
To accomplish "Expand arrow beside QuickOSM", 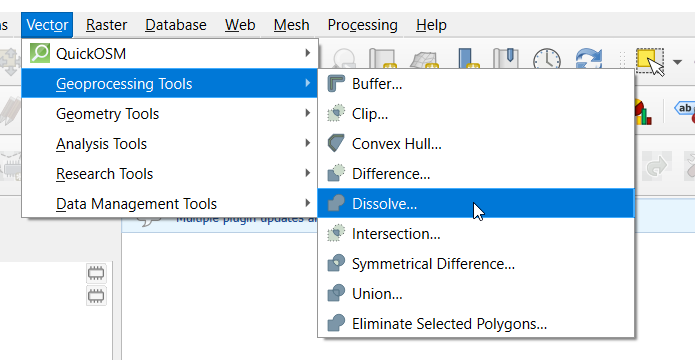I will (308, 53).
